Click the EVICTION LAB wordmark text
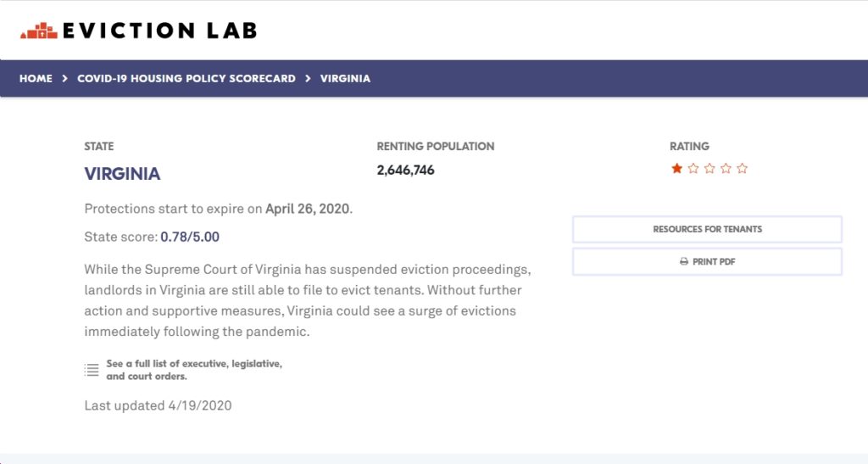The image size is (868, 464). (160, 31)
